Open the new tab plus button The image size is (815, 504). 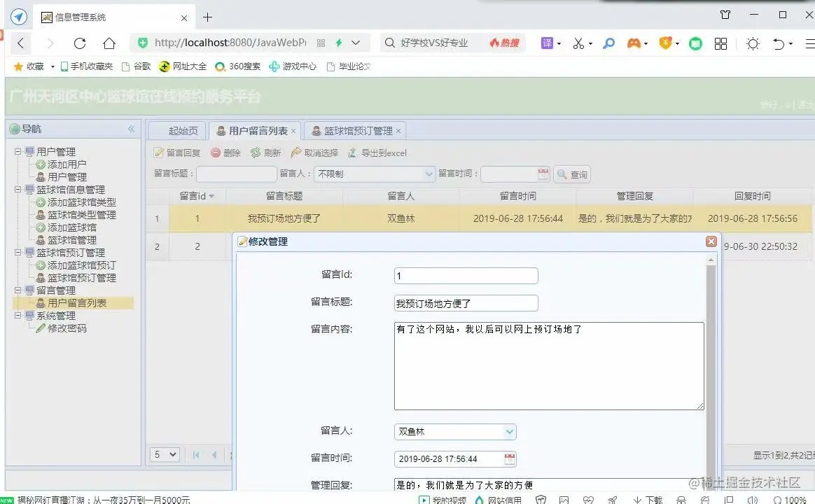207,17
